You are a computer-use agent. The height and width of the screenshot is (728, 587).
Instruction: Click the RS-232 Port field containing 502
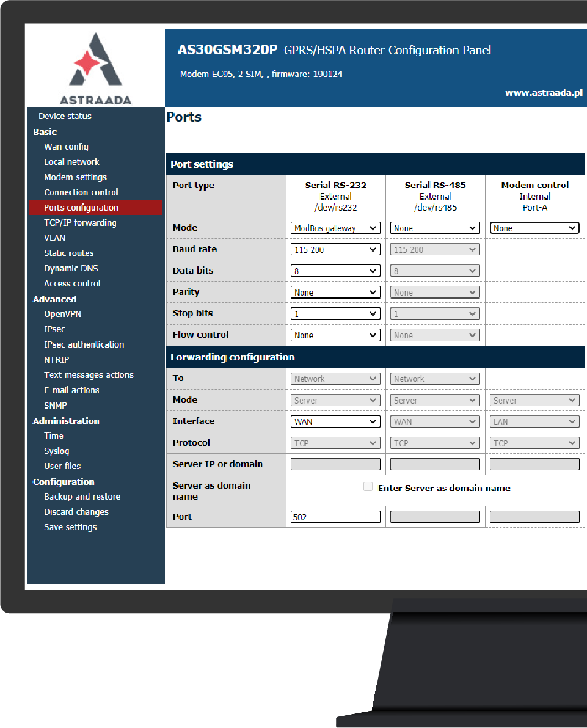click(x=335, y=517)
